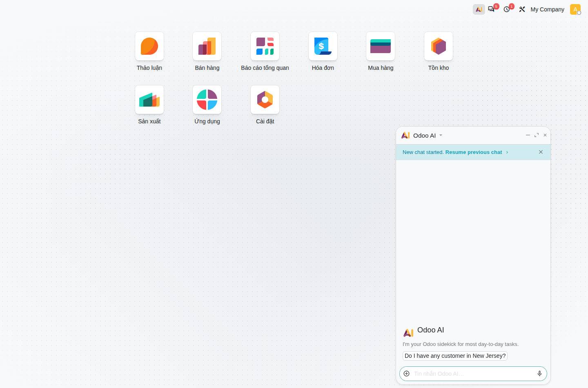Image resolution: width=588 pixels, height=388 pixels.
Task: Dismiss the new chat started banner
Action: click(x=541, y=152)
